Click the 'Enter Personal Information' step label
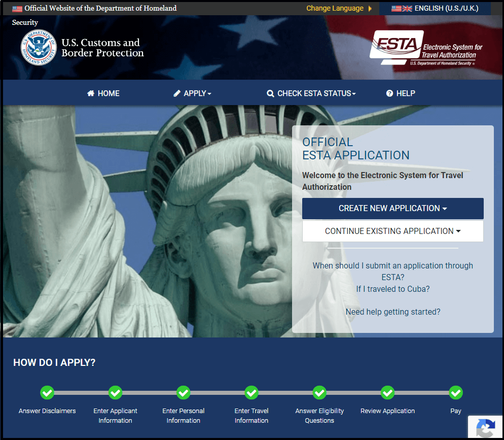 tap(184, 416)
